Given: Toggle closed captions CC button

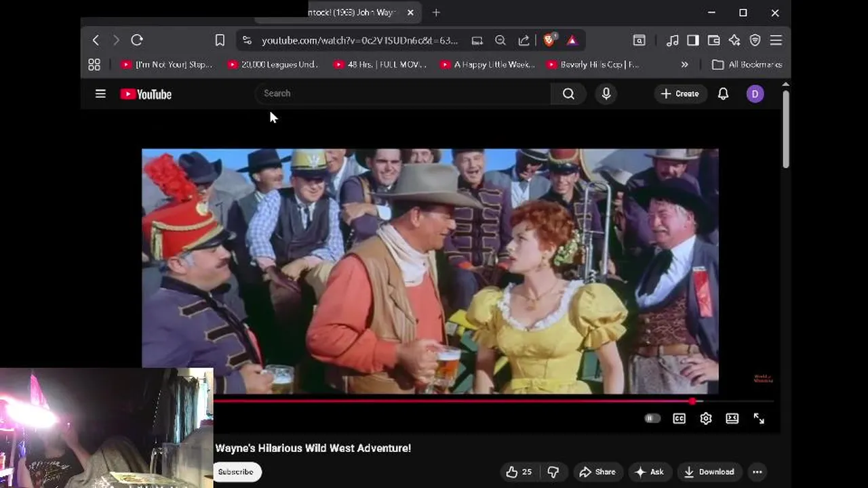Looking at the screenshot, I should point(679,418).
